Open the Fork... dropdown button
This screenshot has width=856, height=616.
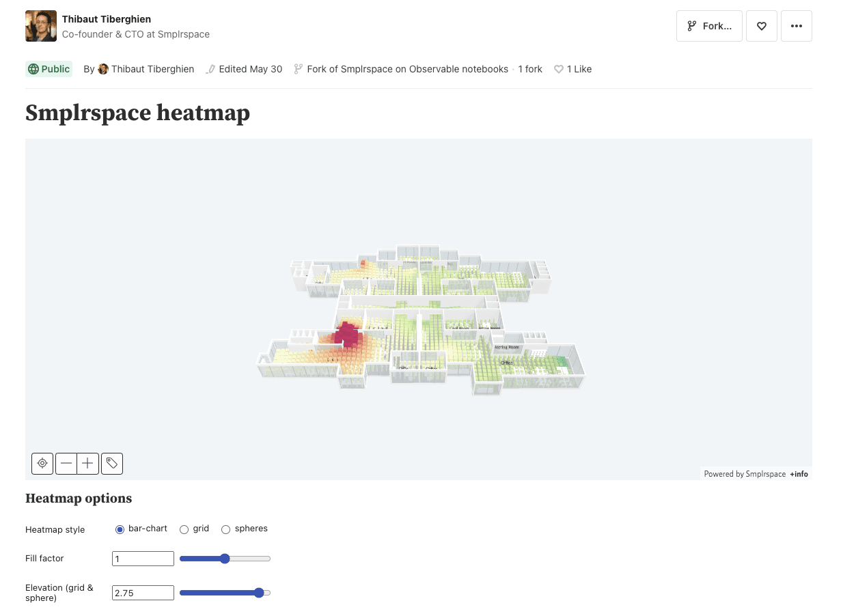coord(709,27)
